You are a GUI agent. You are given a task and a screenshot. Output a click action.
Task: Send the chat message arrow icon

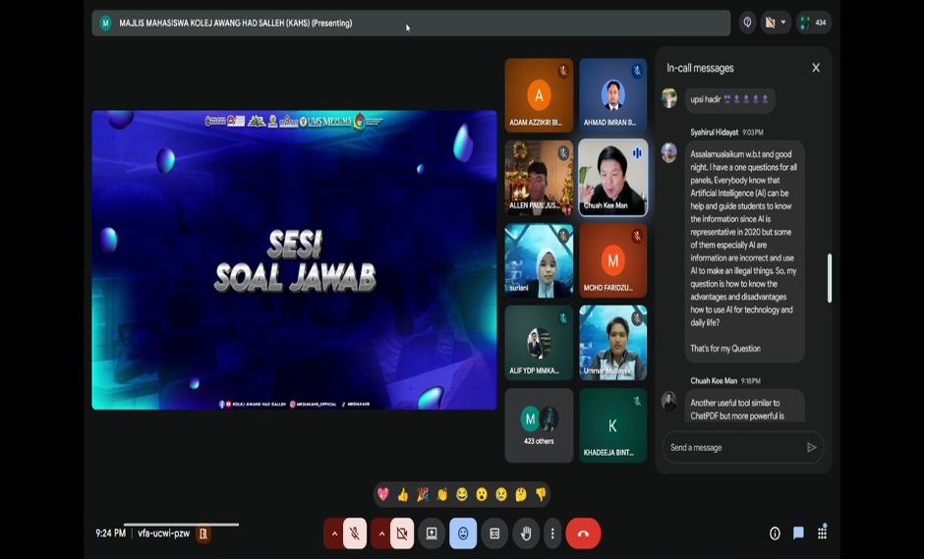(x=811, y=448)
